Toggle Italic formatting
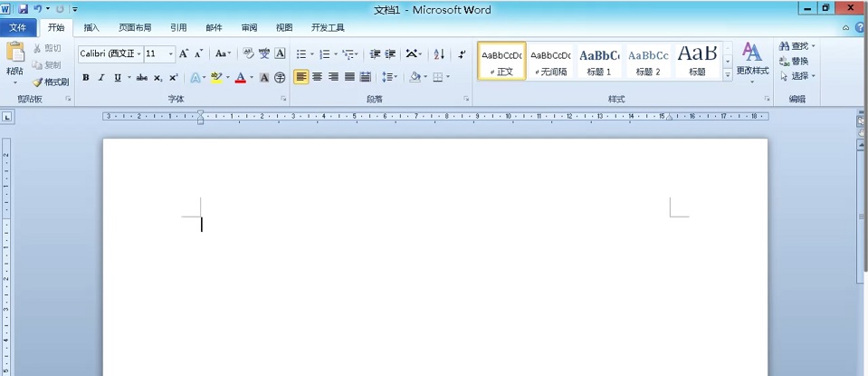868x376 pixels. click(x=101, y=78)
